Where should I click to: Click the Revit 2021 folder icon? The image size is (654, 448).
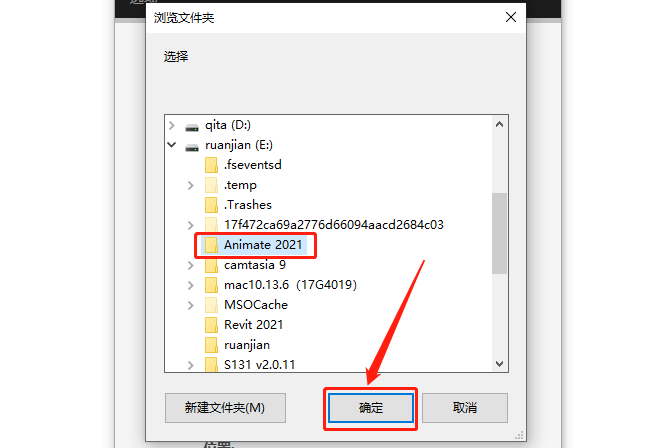pos(211,325)
